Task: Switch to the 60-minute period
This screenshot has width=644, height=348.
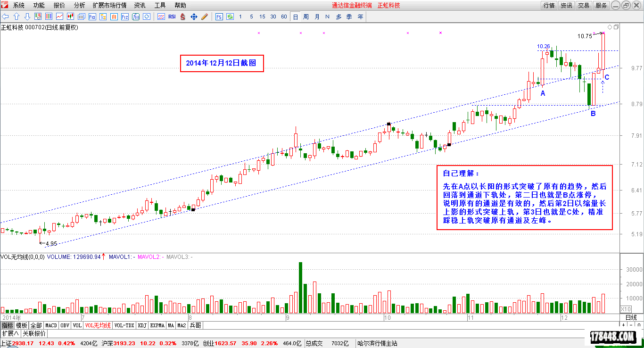Action: point(284,17)
